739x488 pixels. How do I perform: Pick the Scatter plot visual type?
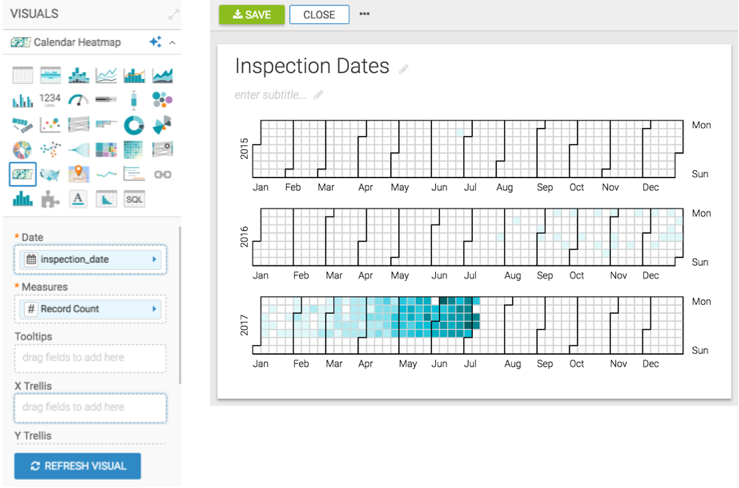coord(50,125)
